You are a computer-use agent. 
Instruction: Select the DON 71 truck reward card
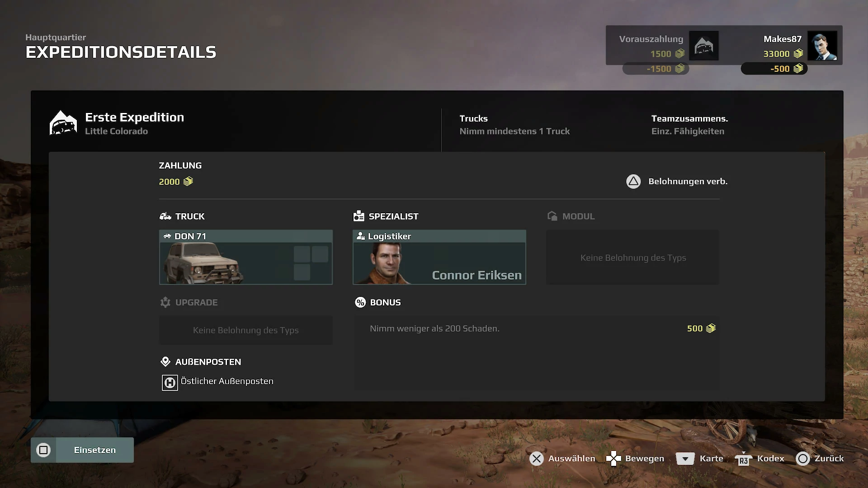pos(245,257)
